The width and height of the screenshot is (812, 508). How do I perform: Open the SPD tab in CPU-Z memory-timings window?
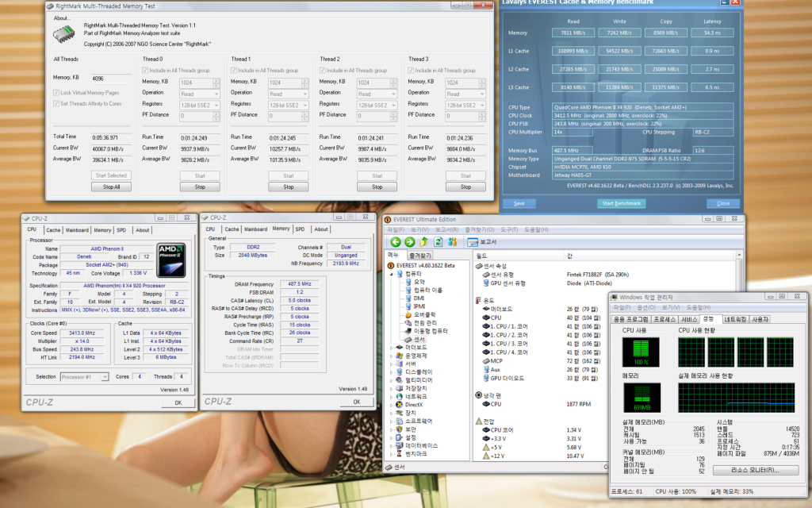300,229
